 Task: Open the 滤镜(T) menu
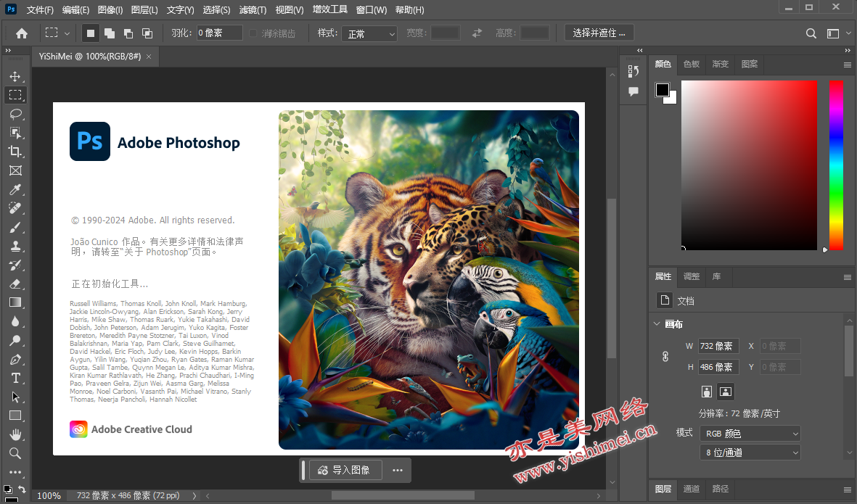coord(253,10)
